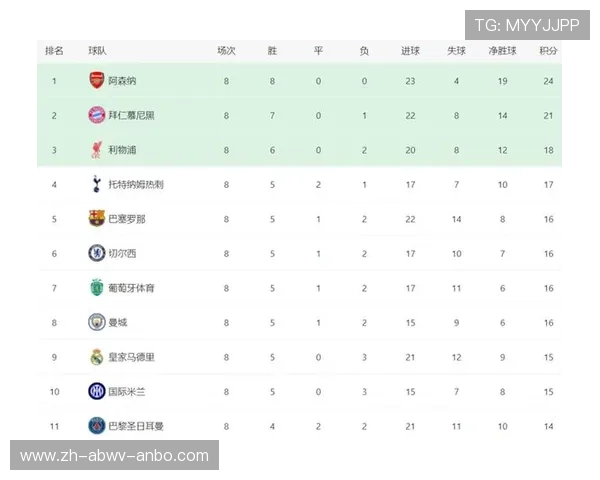Screen dimensions: 600x480
Task: Click the Manchester City crest icon
Action: click(x=96, y=322)
